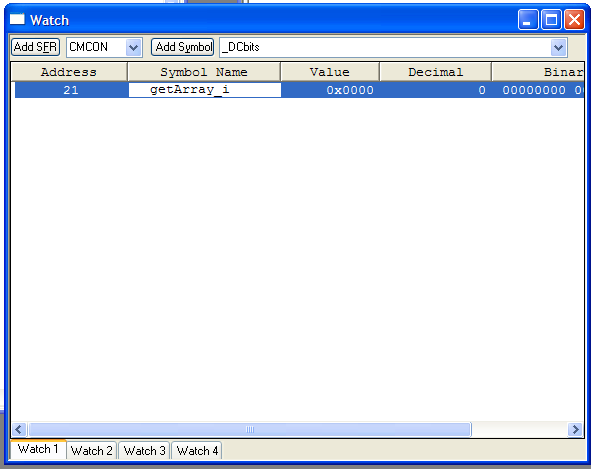Sort by the Symbol Name column header
The height and width of the screenshot is (469, 591).
204,72
